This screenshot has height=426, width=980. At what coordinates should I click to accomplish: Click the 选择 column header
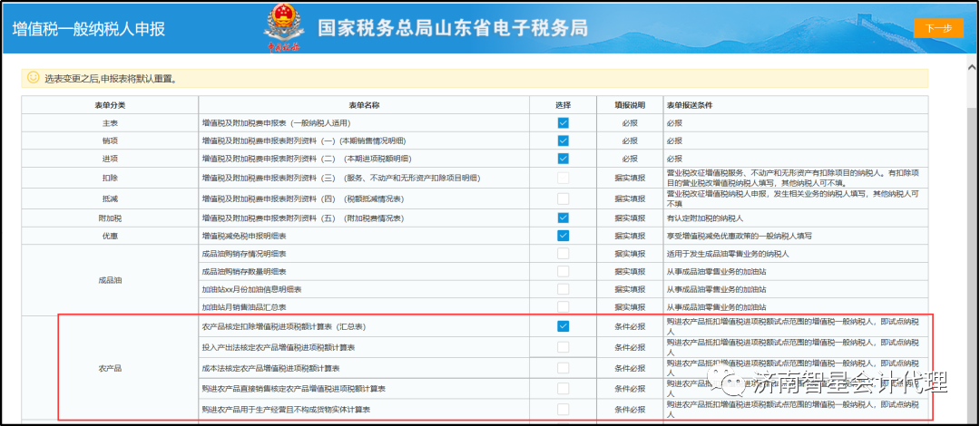click(x=563, y=105)
